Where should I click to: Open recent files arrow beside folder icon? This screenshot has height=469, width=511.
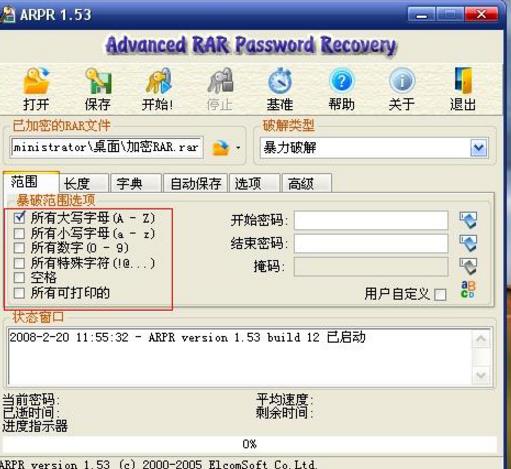[x=238, y=147]
